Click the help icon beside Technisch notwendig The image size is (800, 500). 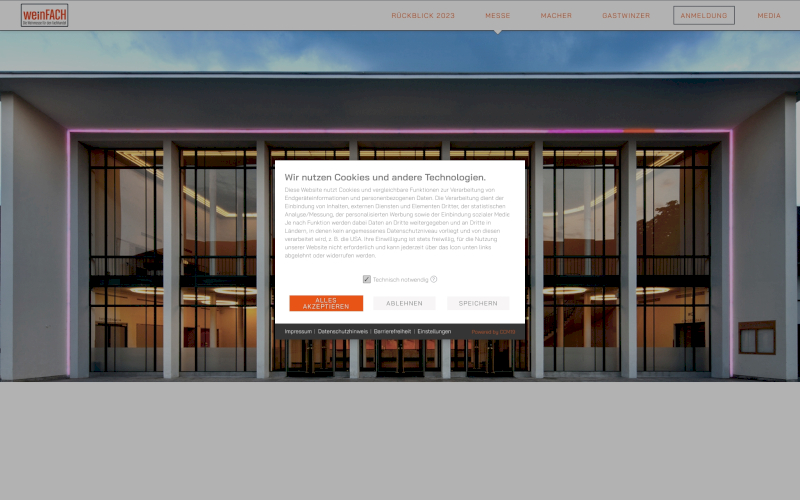pos(434,280)
